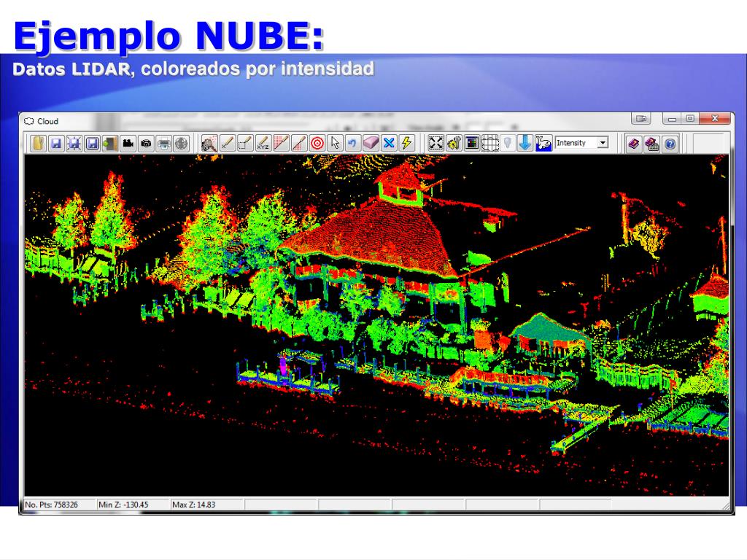Click the magnifier points inspection icon

pos(209,143)
